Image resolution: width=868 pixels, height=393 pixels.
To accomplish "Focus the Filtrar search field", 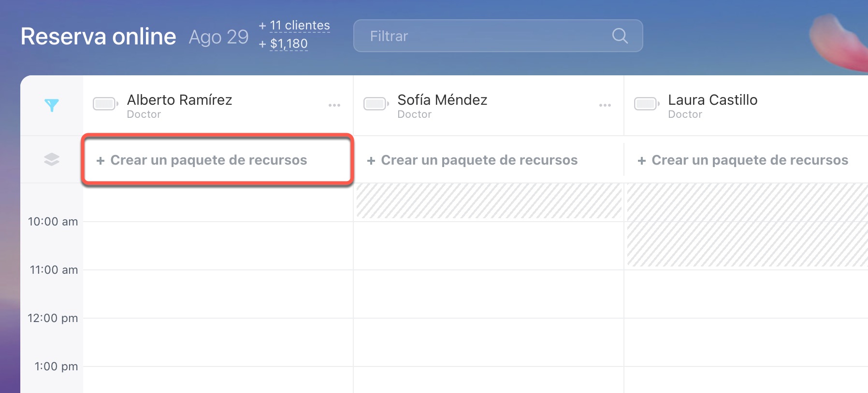I will tap(483, 36).
